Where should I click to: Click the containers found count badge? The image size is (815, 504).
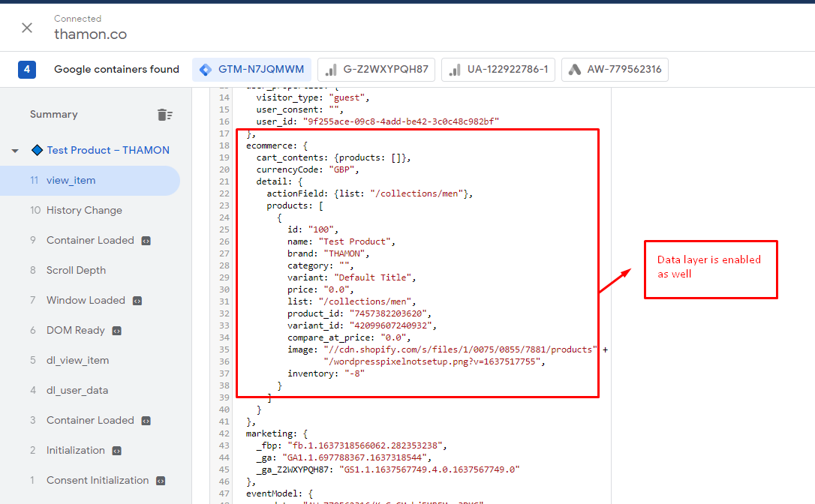(x=27, y=70)
